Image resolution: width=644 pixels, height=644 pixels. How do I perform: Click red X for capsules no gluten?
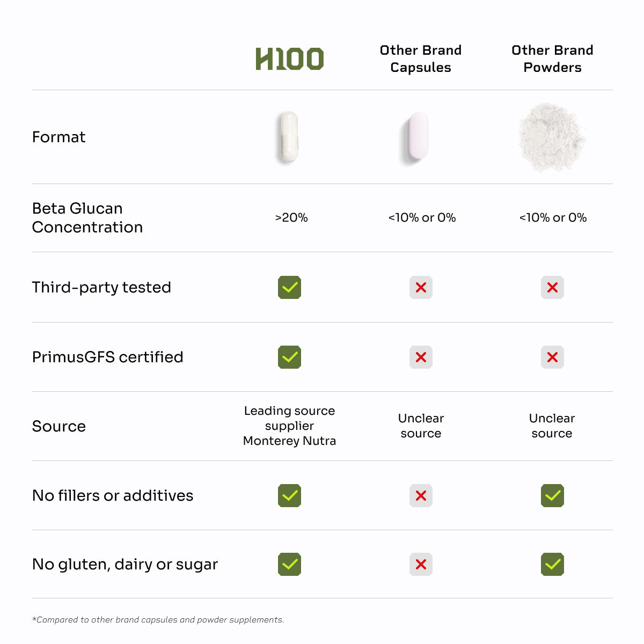(x=421, y=564)
